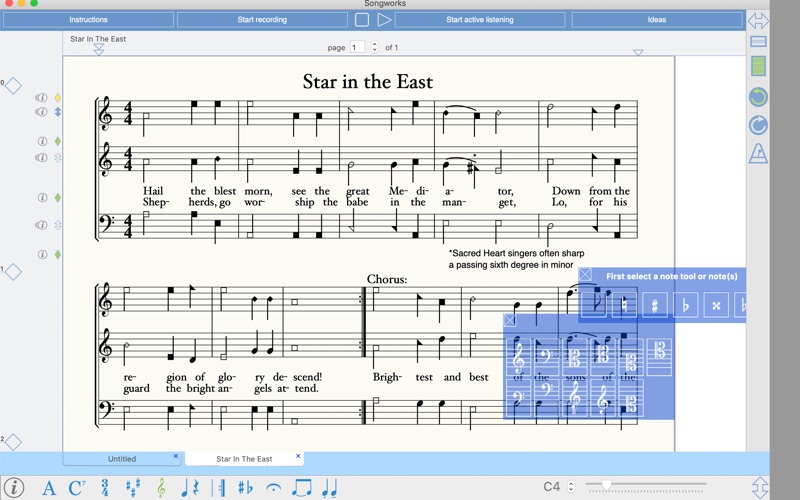
Task: Click Start active listening
Action: pyautogui.click(x=480, y=20)
